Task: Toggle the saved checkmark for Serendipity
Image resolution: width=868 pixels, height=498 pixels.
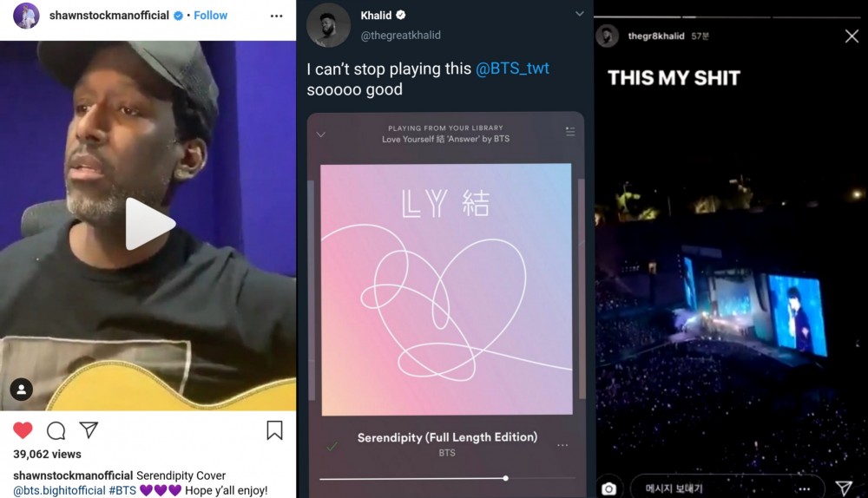Action: [x=332, y=446]
